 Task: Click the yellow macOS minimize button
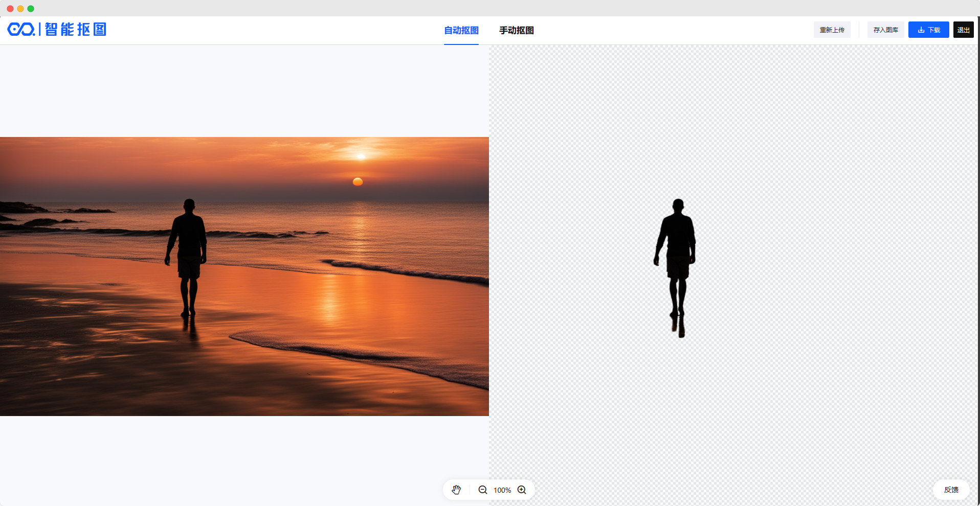[20, 9]
